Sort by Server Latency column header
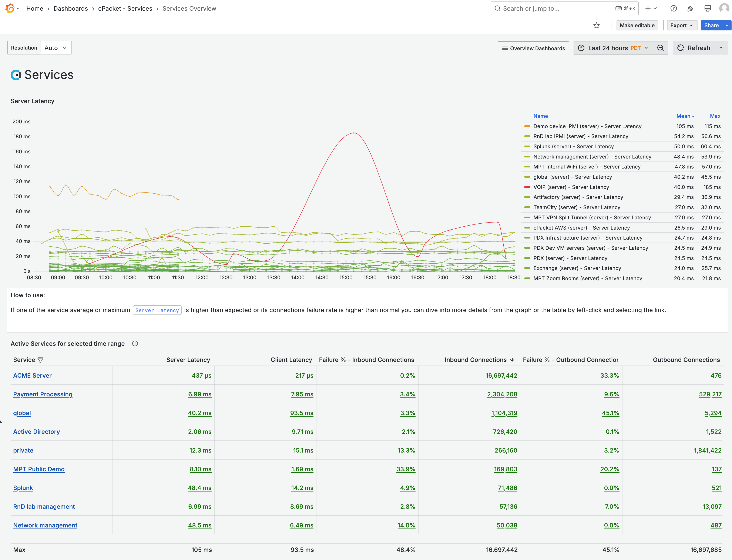The width and height of the screenshot is (732, 560). click(x=188, y=360)
